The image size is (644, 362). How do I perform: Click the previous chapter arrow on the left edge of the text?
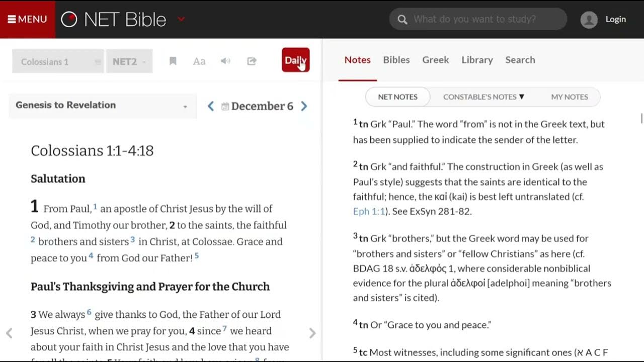coord(9,333)
